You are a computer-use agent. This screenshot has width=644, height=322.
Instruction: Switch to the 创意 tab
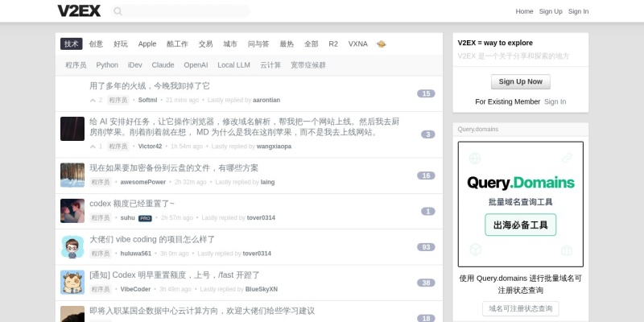[x=96, y=44]
